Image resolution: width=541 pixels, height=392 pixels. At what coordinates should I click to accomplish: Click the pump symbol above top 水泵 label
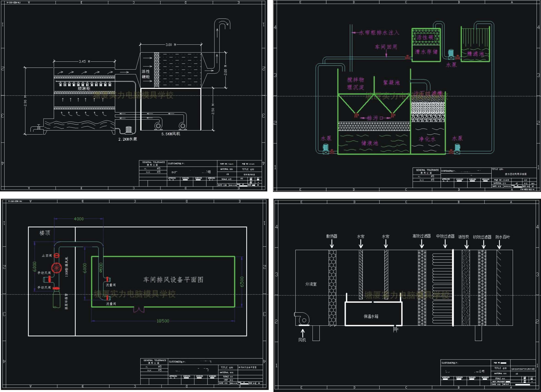[451, 54]
